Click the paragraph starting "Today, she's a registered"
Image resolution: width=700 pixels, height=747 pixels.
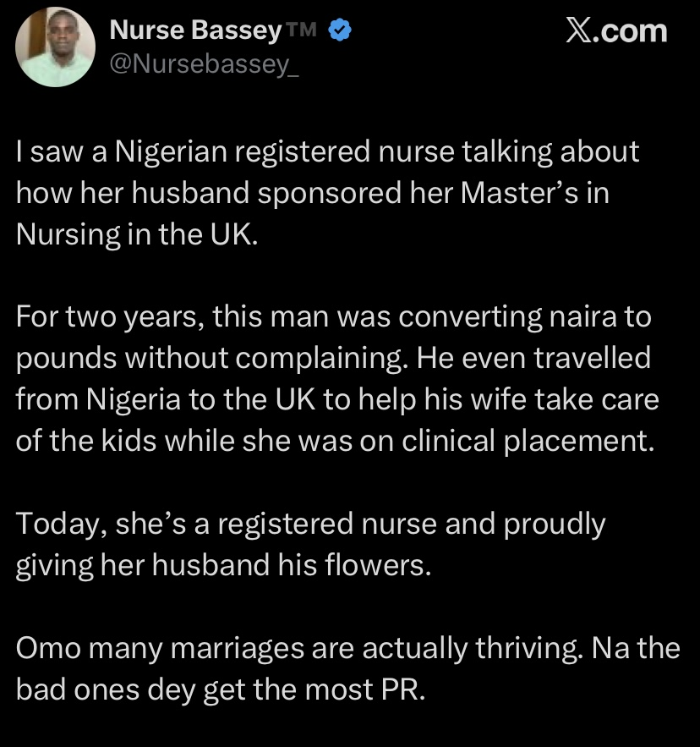(310, 544)
